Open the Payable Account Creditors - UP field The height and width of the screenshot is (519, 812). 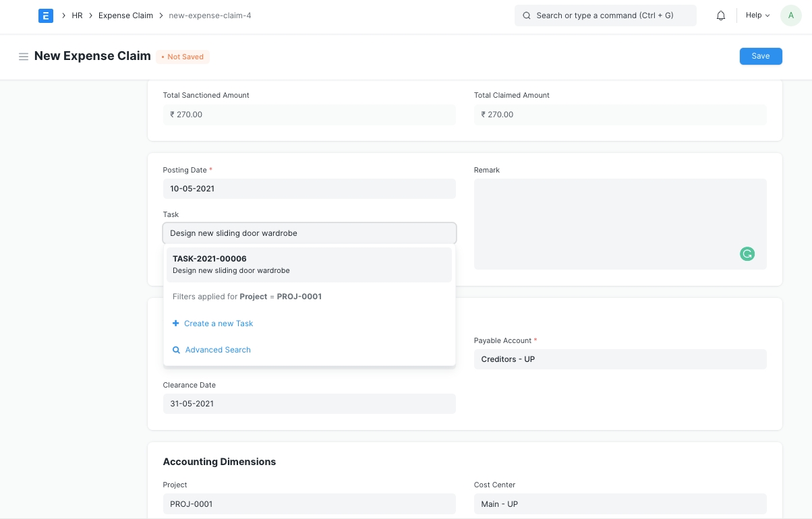620,359
